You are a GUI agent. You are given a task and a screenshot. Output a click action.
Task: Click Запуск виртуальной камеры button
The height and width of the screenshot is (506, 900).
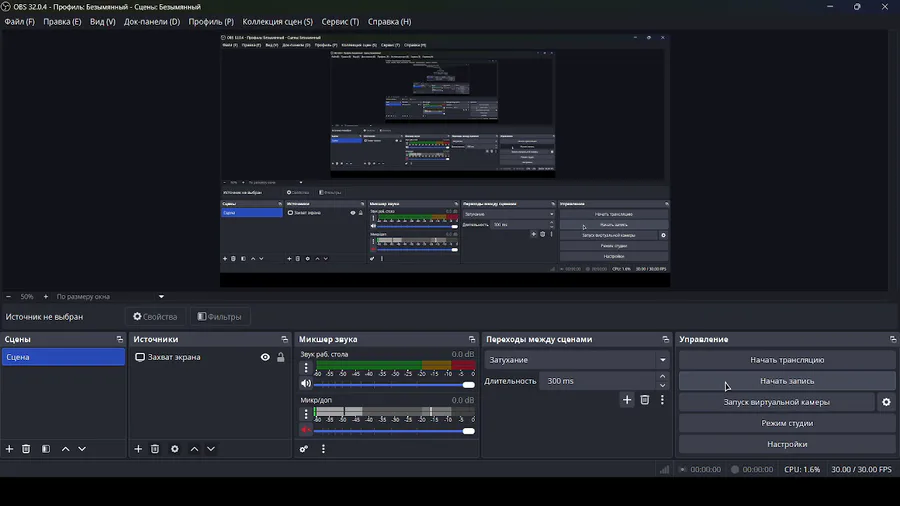click(x=777, y=402)
